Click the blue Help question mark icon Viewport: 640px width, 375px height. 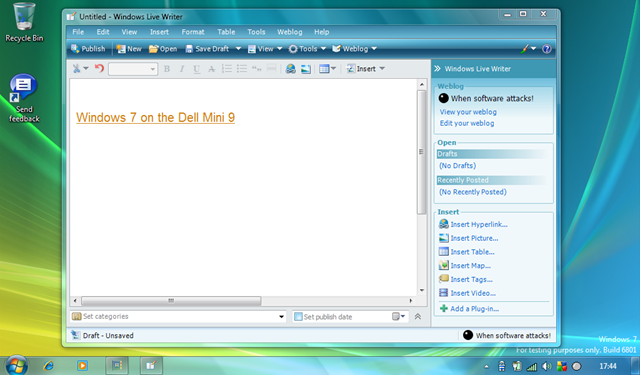click(x=547, y=49)
